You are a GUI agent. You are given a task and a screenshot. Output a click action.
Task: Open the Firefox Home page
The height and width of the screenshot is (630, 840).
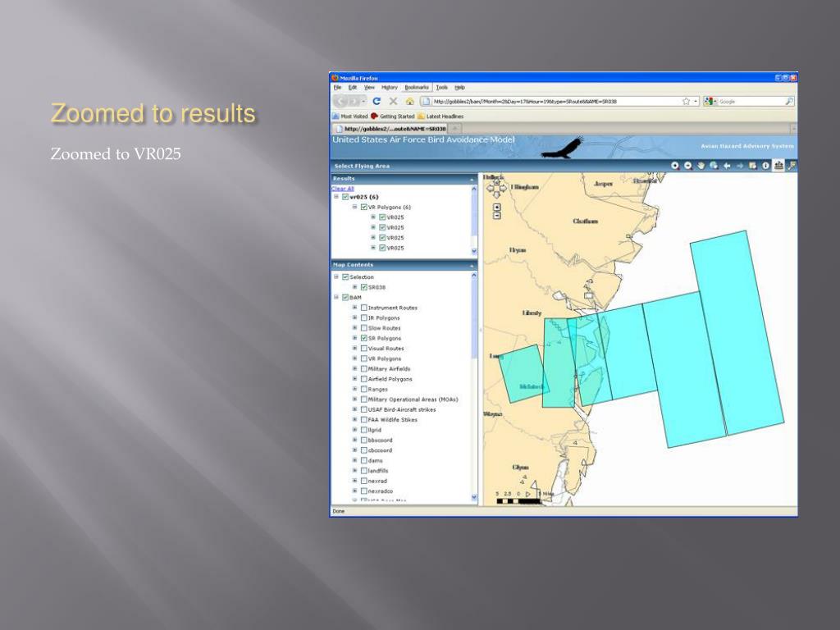410,101
